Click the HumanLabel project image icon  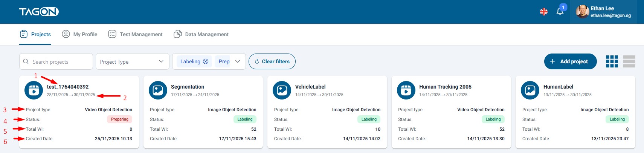point(530,90)
